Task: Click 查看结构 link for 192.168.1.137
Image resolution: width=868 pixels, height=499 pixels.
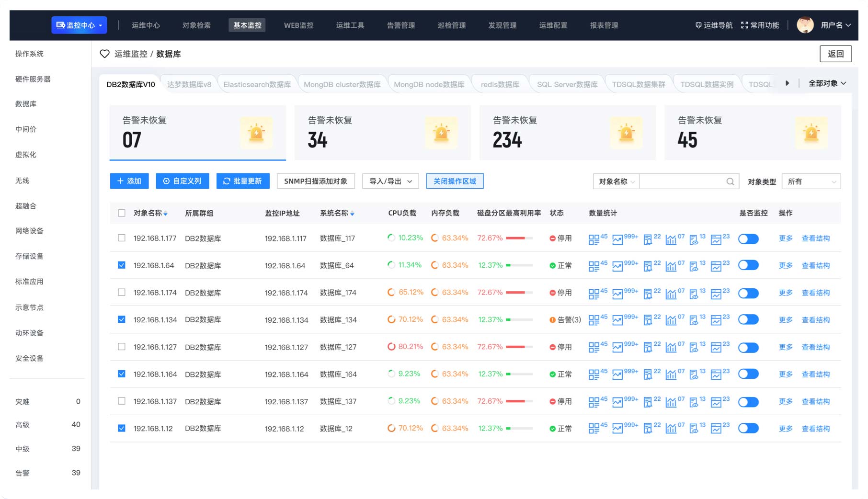Action: [x=816, y=402]
